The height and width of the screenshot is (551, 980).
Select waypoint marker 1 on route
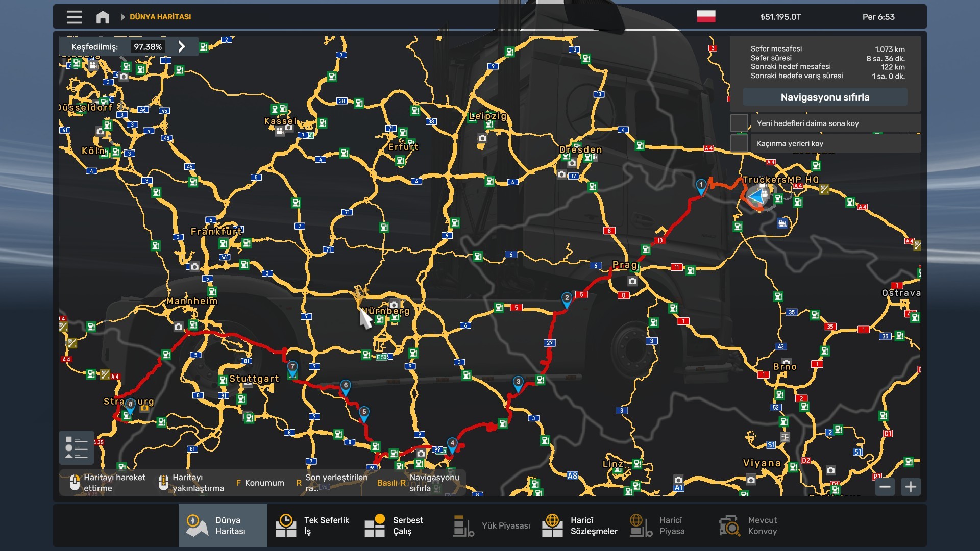pyautogui.click(x=701, y=187)
